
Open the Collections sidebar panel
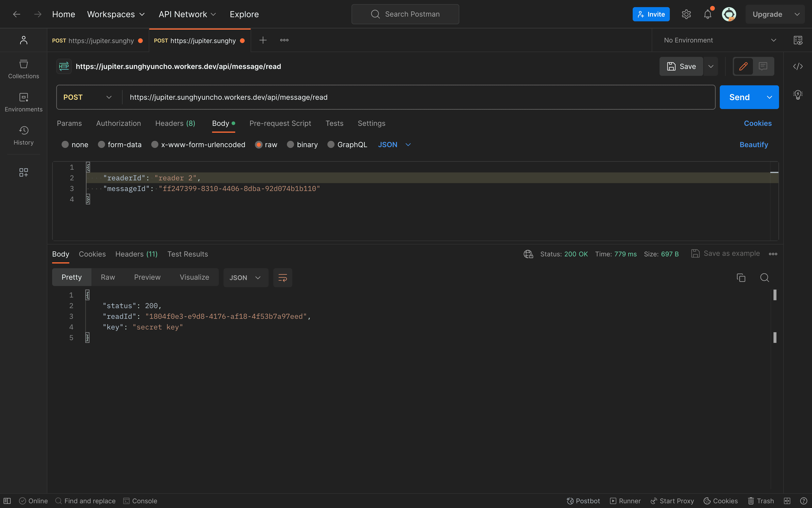click(x=23, y=69)
